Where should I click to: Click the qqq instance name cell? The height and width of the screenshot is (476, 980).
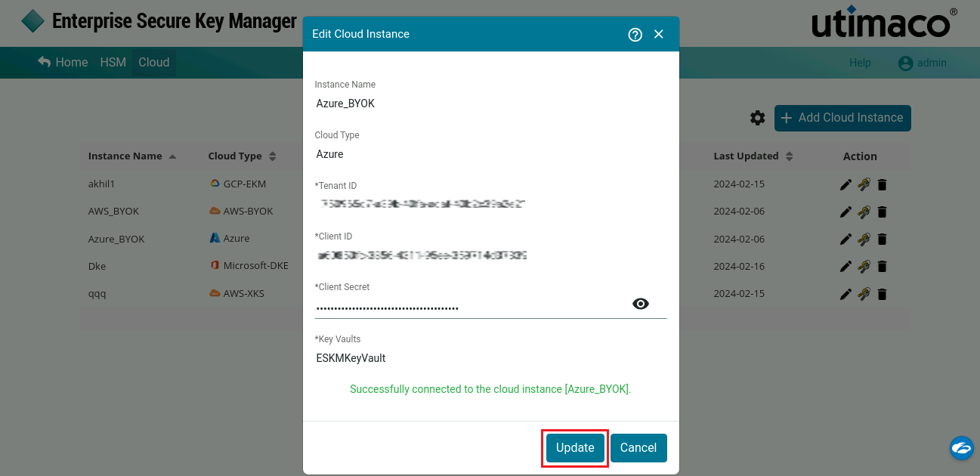[x=97, y=294]
